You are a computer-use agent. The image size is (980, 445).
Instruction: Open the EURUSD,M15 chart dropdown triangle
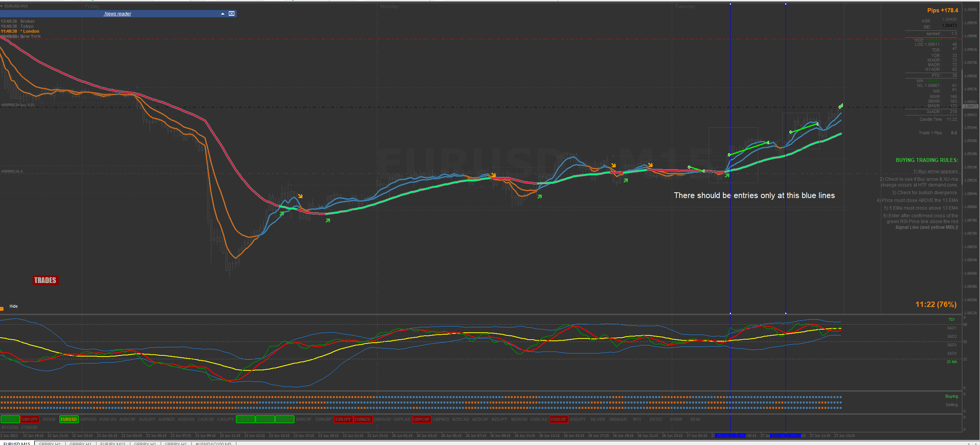(x=2, y=6)
